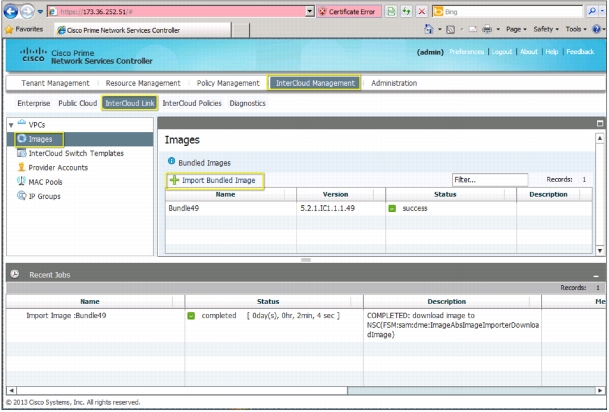This screenshot has height=412, width=609.
Task: Select the InterCloud Management tab
Action: coord(315,83)
